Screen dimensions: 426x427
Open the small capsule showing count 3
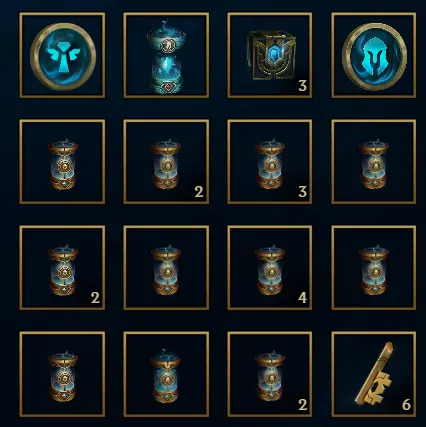pos(270,164)
